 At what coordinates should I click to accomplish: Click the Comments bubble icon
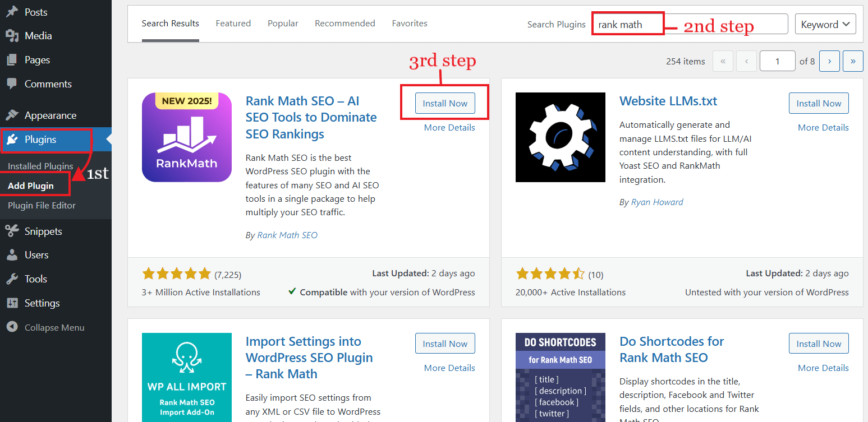click(12, 84)
